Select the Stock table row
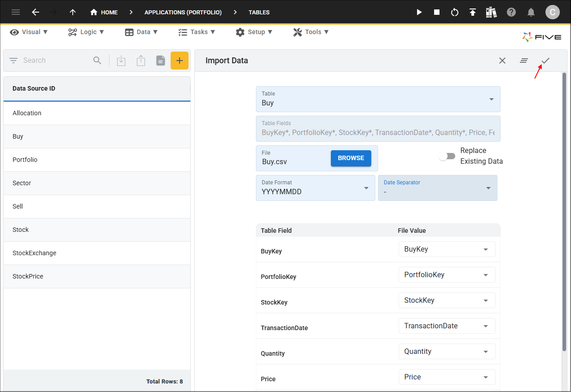571x392 pixels. click(97, 230)
